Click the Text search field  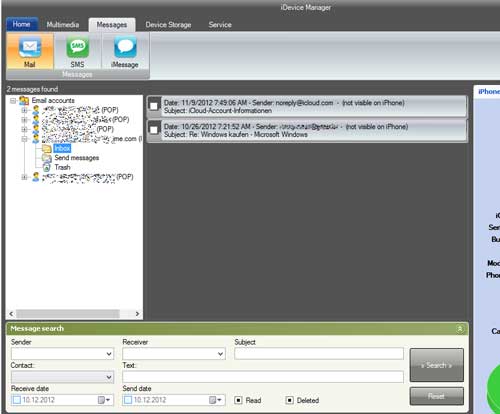[x=263, y=377]
